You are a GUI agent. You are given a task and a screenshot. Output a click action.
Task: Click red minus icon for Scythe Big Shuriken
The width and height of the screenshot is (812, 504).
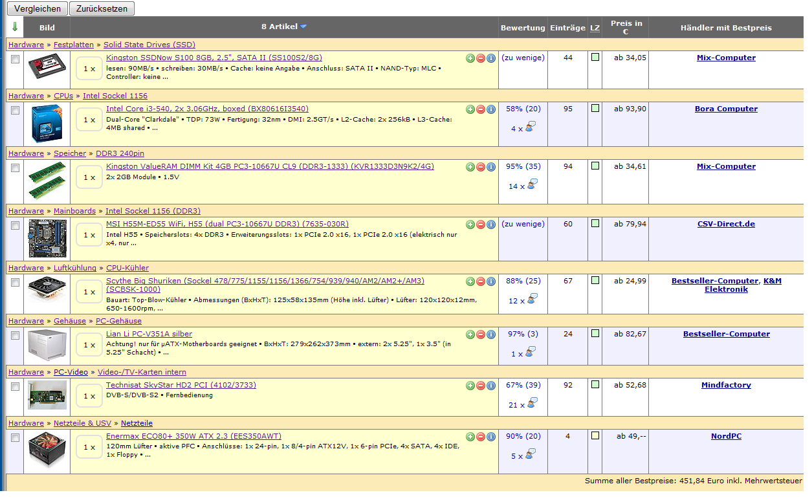click(x=481, y=281)
